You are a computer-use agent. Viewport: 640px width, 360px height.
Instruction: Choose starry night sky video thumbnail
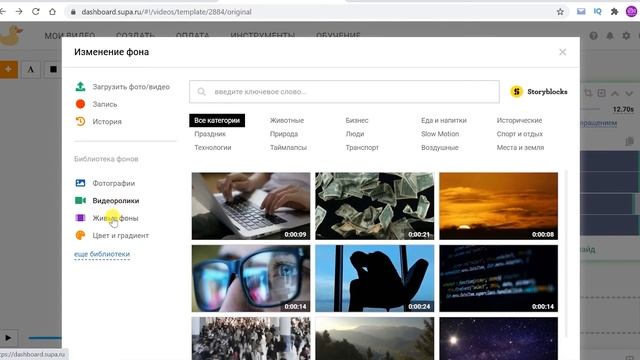tap(498, 338)
